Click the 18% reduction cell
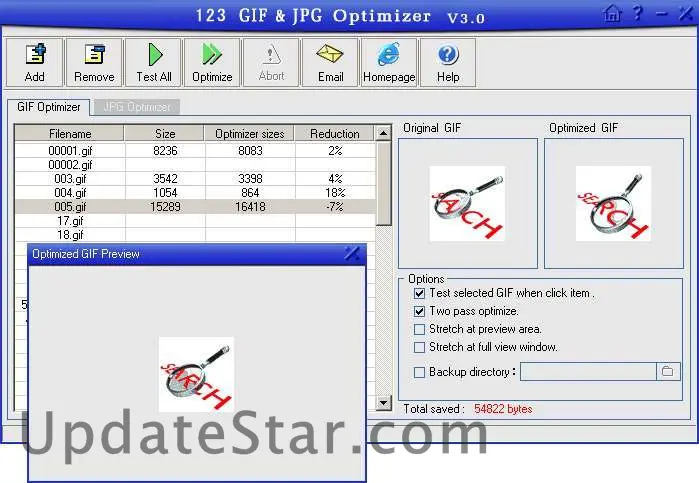The height and width of the screenshot is (483, 699). click(335, 193)
